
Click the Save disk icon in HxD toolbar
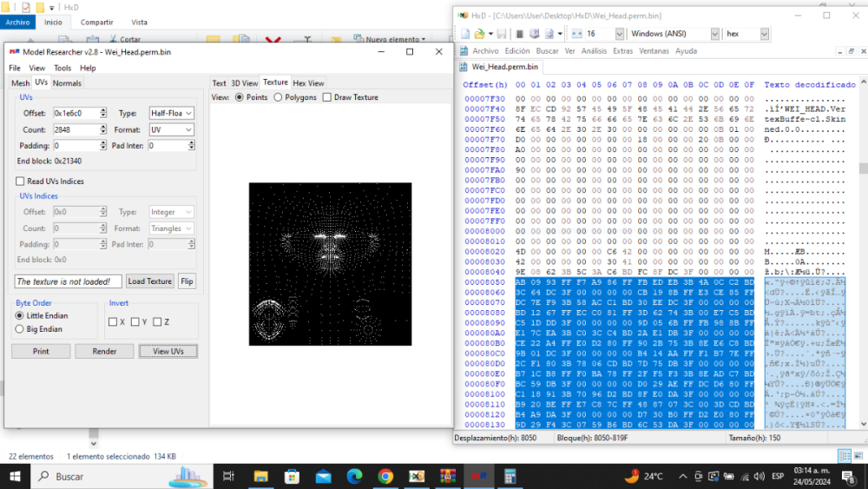click(x=501, y=34)
